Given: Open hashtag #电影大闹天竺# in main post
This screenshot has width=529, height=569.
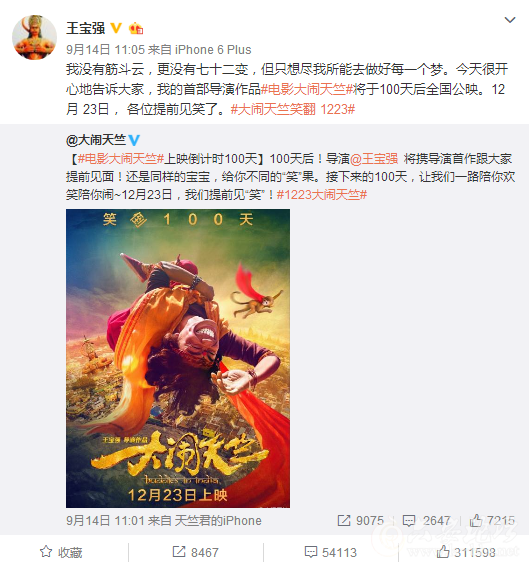Looking at the screenshot, I should pyautogui.click(x=307, y=89).
